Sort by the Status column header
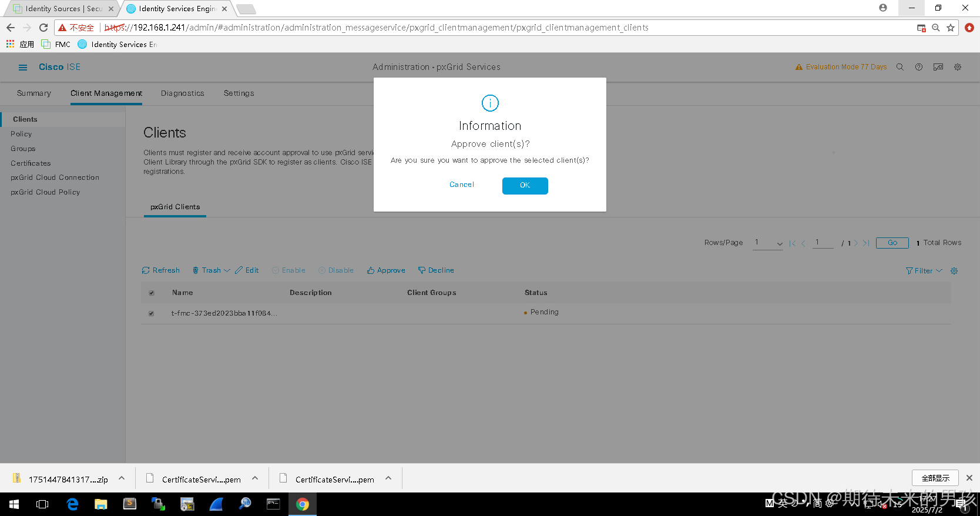980x516 pixels. (536, 293)
